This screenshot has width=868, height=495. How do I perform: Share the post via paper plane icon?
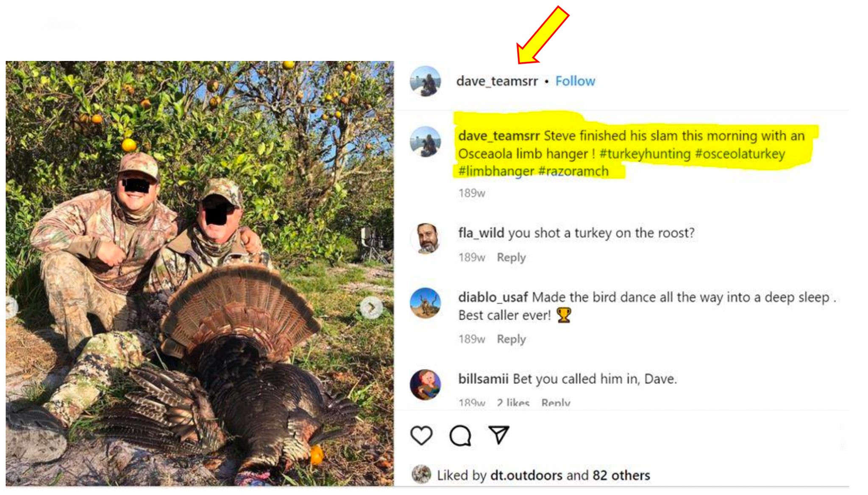498,434
